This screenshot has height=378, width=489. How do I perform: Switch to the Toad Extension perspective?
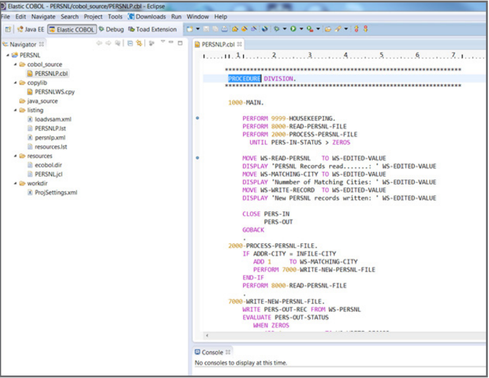pos(153,29)
